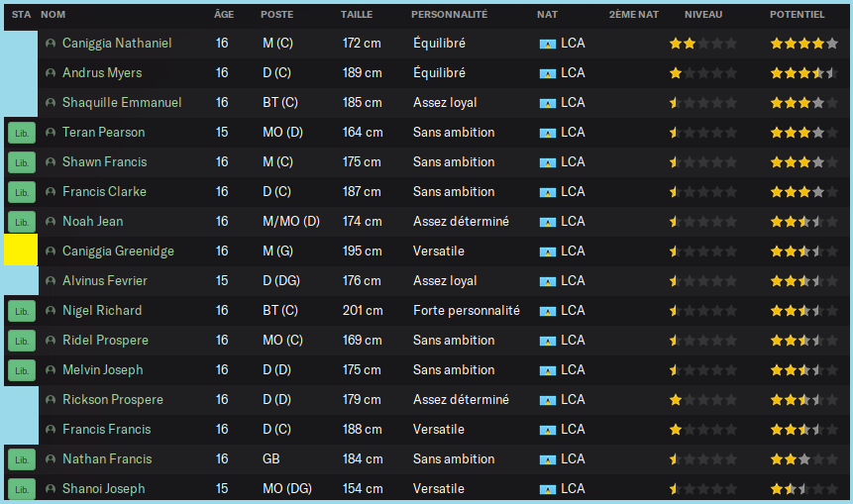The image size is (853, 504).
Task: Click the person icon beside Andrus Myers
Action: click(x=51, y=73)
